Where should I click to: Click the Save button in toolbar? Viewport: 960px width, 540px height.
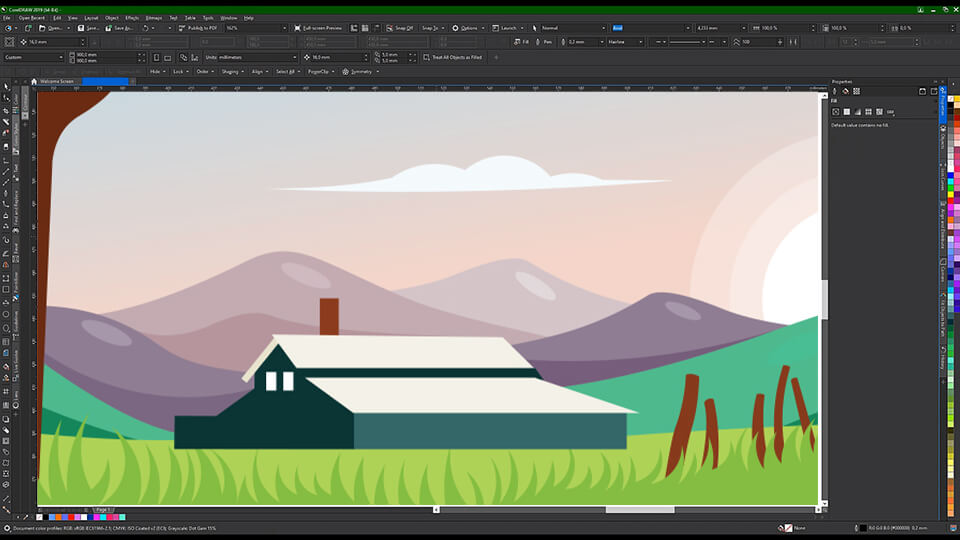click(89, 28)
